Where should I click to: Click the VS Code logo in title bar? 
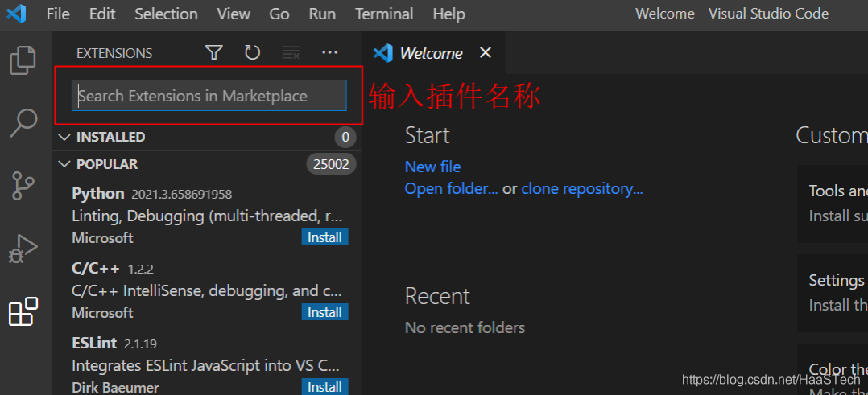tap(16, 14)
